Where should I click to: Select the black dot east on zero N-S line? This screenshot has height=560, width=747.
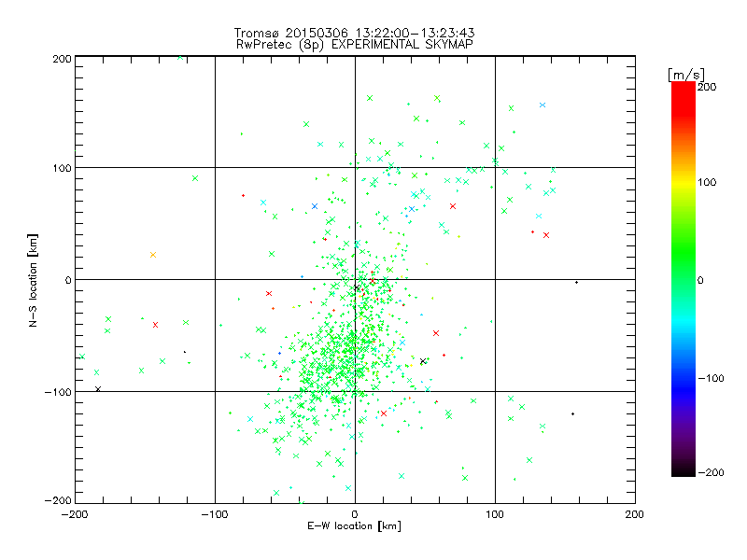(576, 283)
